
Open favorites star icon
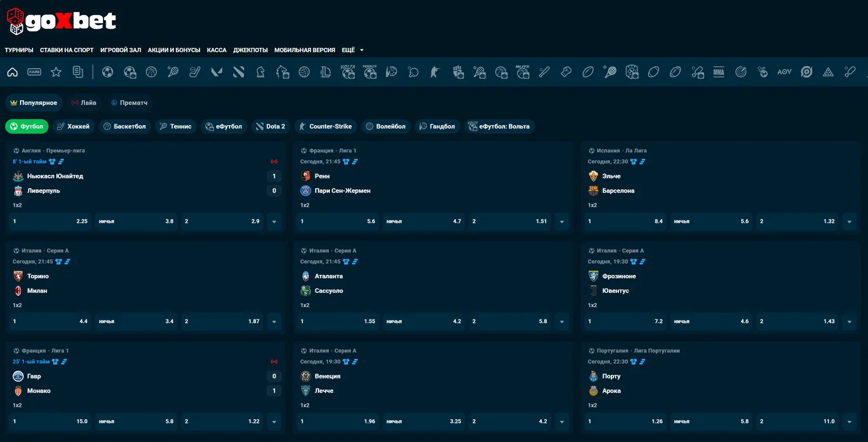tap(56, 72)
